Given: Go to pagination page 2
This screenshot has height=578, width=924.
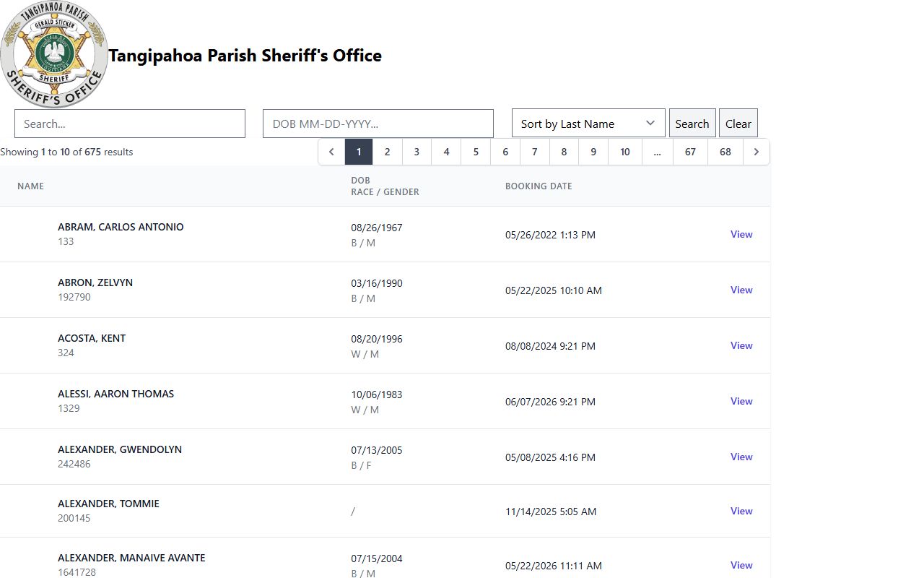Looking at the screenshot, I should pyautogui.click(x=387, y=152).
